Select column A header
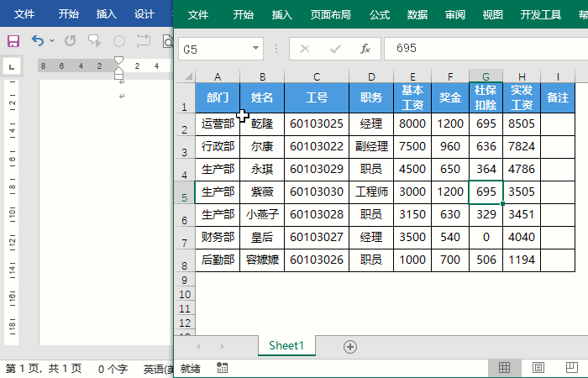The image size is (588, 378). click(218, 77)
